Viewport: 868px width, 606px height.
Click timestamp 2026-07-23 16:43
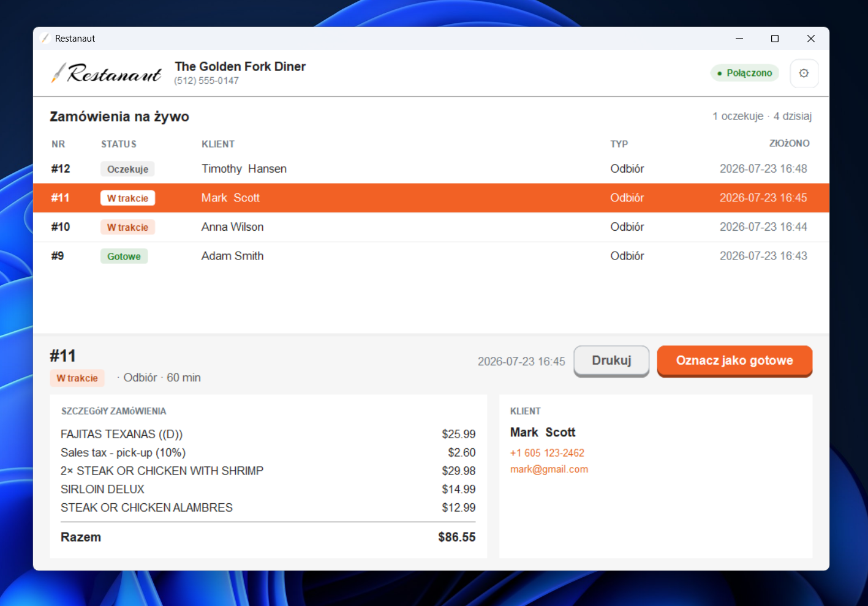pos(763,256)
